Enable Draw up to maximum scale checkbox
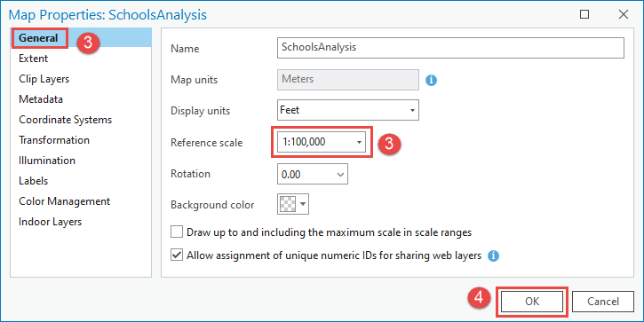 (177, 232)
